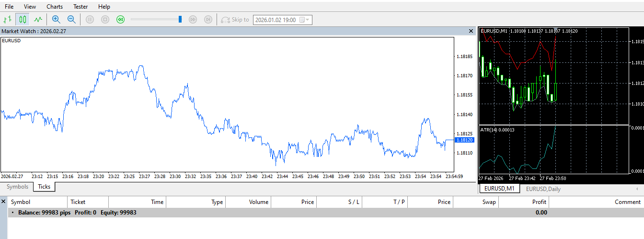Click the Comment column header
Screen dimensions: 644x239
pyautogui.click(x=596, y=202)
